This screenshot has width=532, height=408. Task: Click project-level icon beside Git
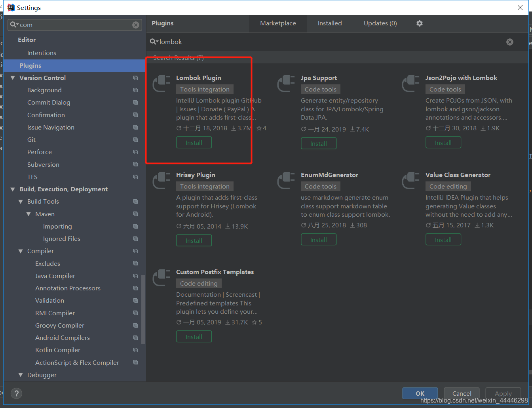click(x=136, y=140)
